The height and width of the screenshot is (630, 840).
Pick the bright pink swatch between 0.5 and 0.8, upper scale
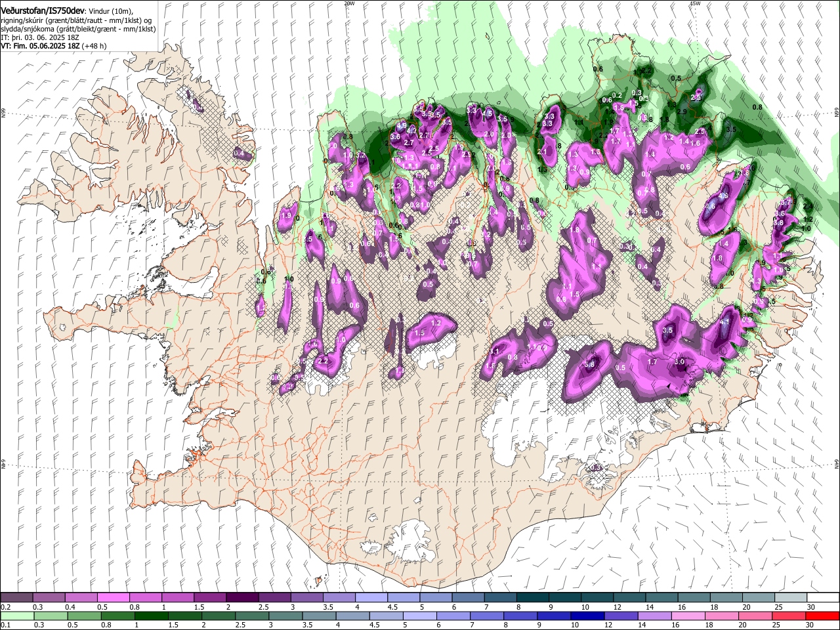coord(113,597)
